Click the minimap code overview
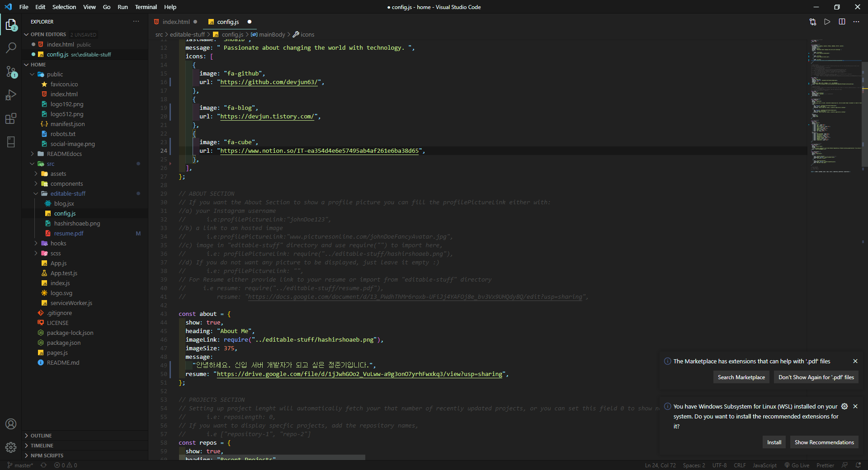This screenshot has height=470, width=868. point(835,106)
